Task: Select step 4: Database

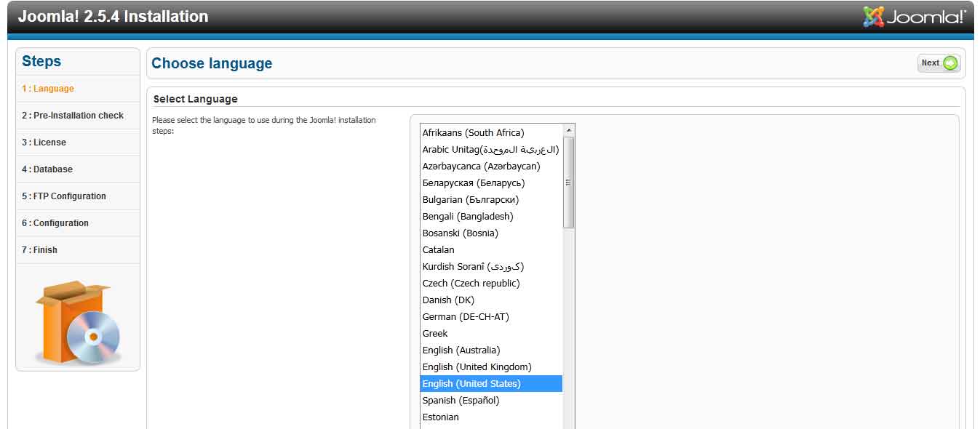Action: point(78,169)
